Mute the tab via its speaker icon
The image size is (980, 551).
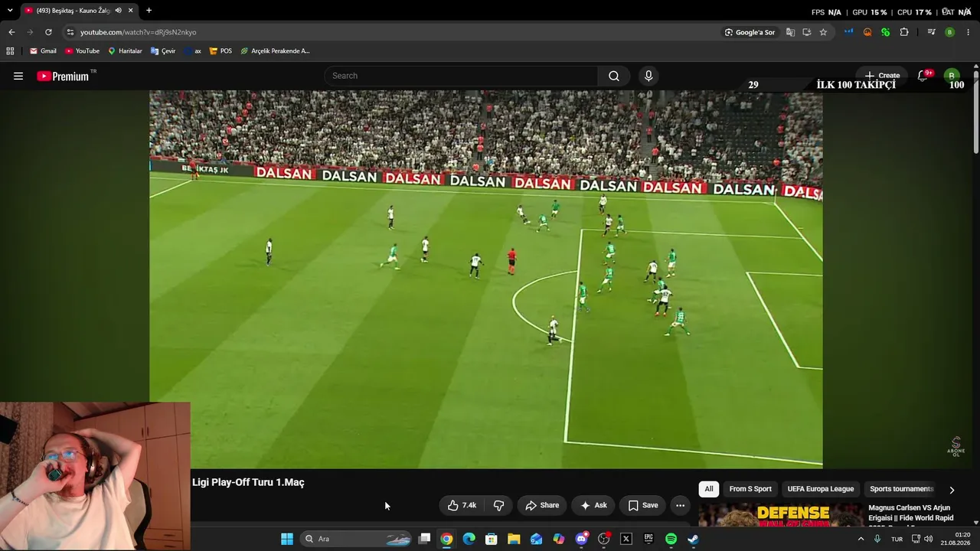[118, 11]
